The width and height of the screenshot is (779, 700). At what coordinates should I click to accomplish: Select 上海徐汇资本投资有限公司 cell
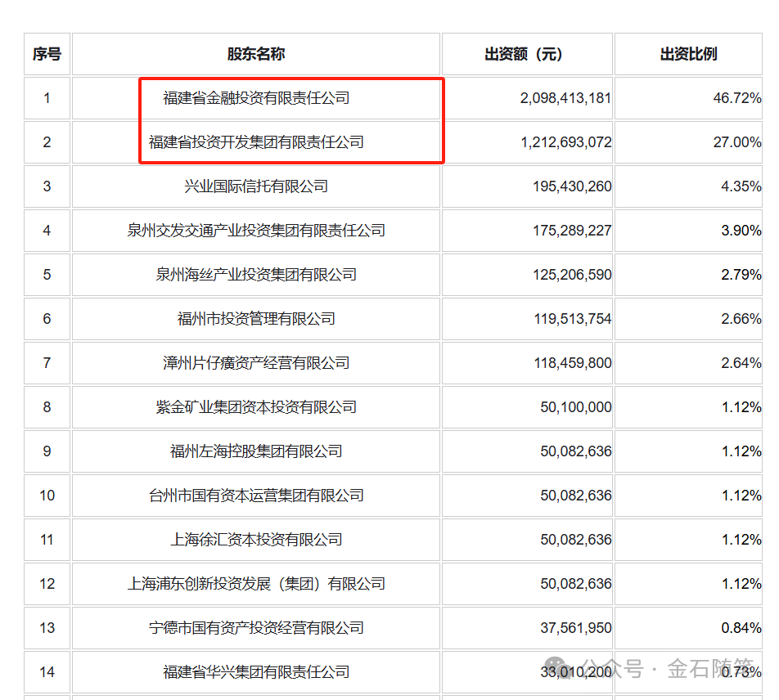[256, 540]
